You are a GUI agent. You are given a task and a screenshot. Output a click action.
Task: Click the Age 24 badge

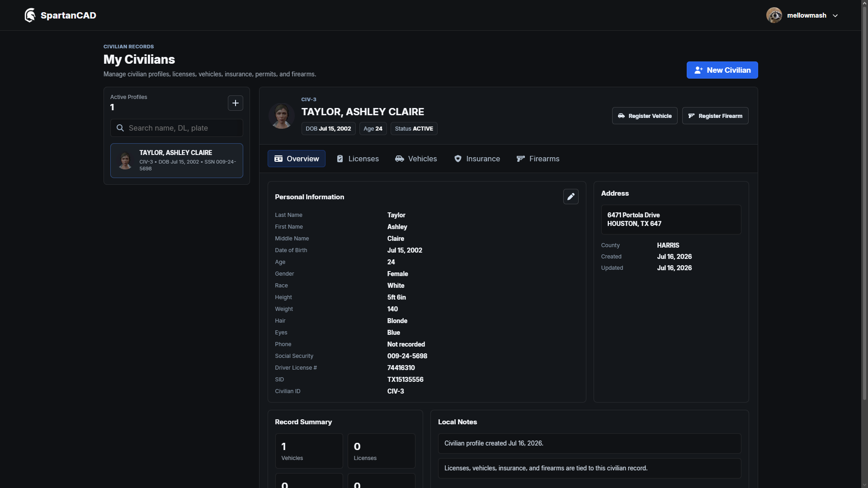pyautogui.click(x=373, y=129)
